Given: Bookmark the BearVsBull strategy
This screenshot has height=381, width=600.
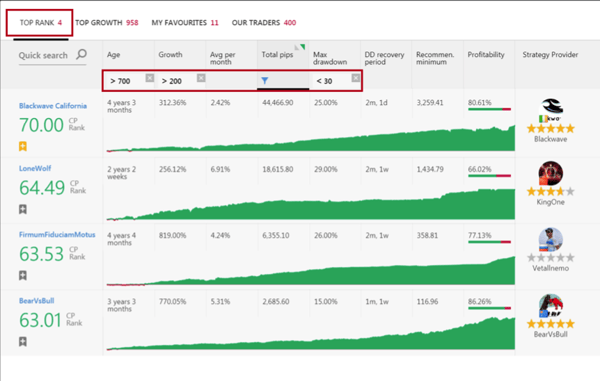Looking at the screenshot, I should (23, 342).
